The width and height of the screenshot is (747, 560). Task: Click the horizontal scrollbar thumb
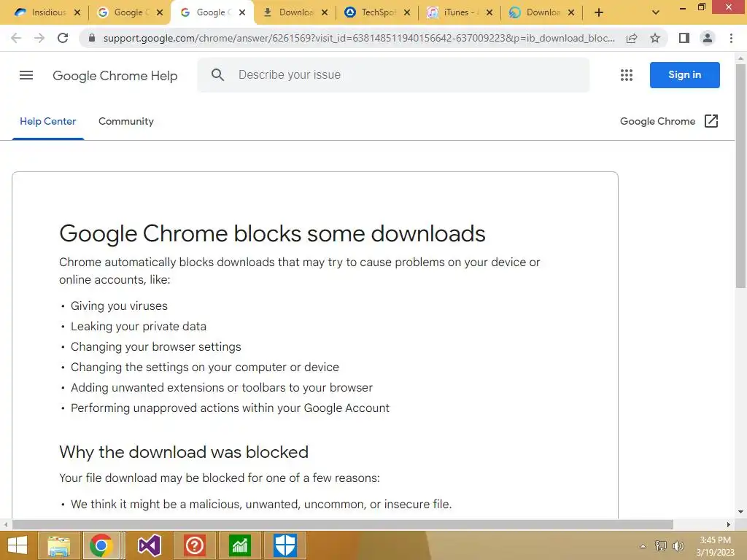pos(343,524)
